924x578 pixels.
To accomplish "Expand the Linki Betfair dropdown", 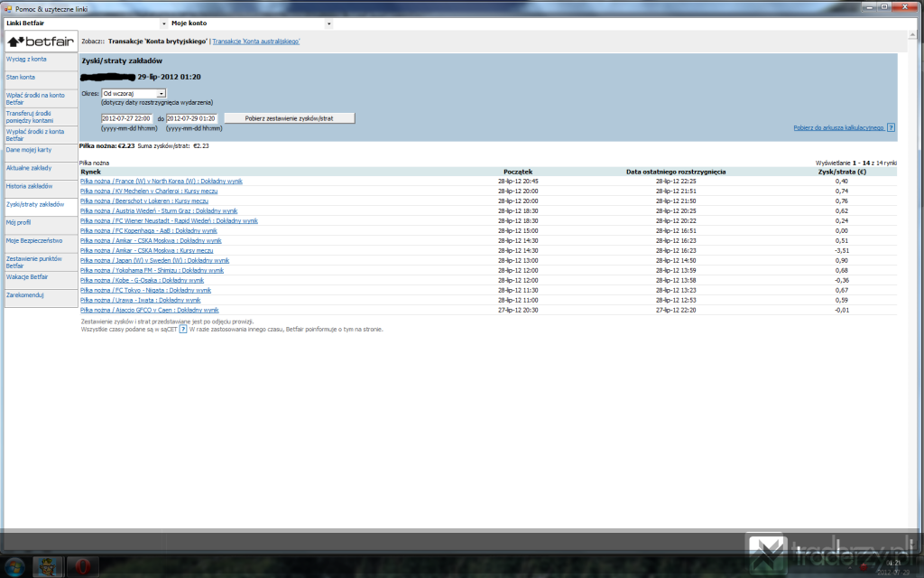I will [164, 23].
